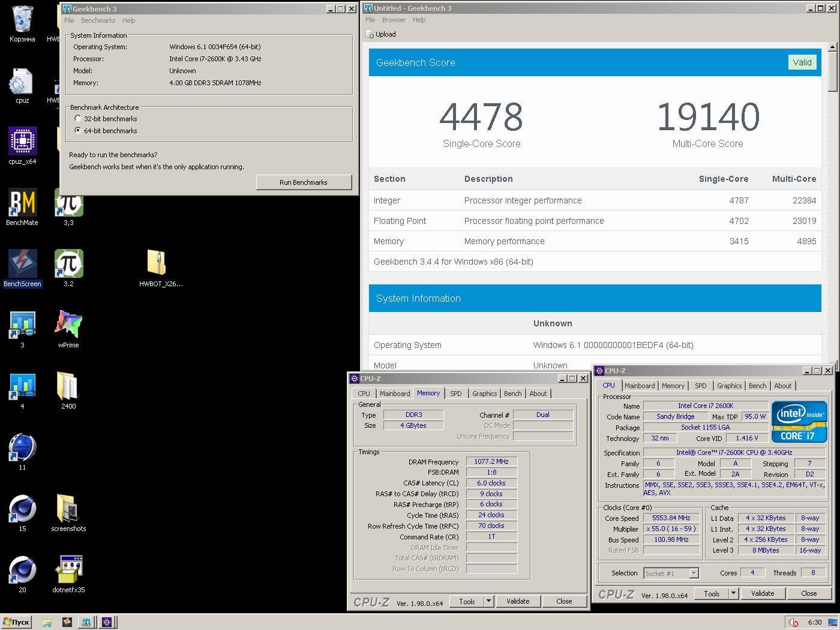Click the Multi-Core Score 19140
840x630 pixels.
pos(708,116)
